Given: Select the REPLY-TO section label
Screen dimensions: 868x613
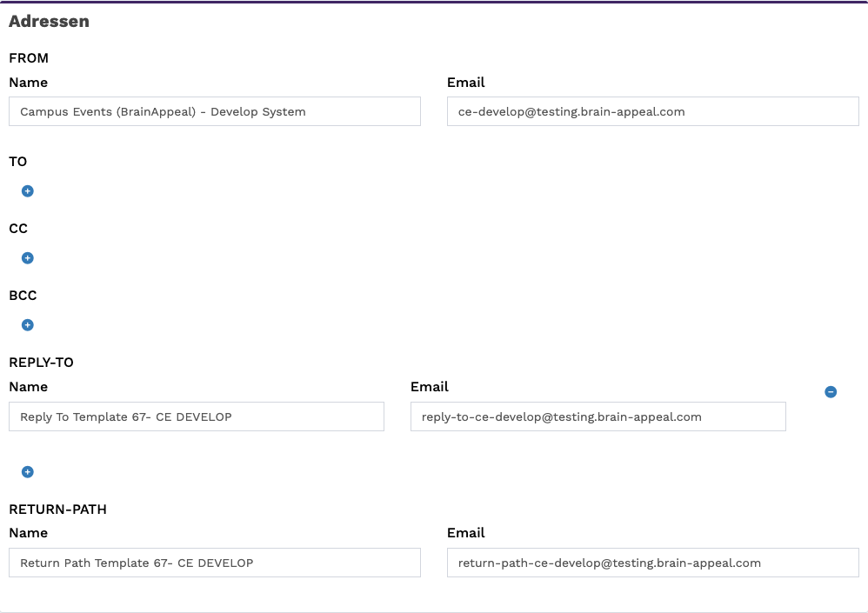Looking at the screenshot, I should click(42, 363).
